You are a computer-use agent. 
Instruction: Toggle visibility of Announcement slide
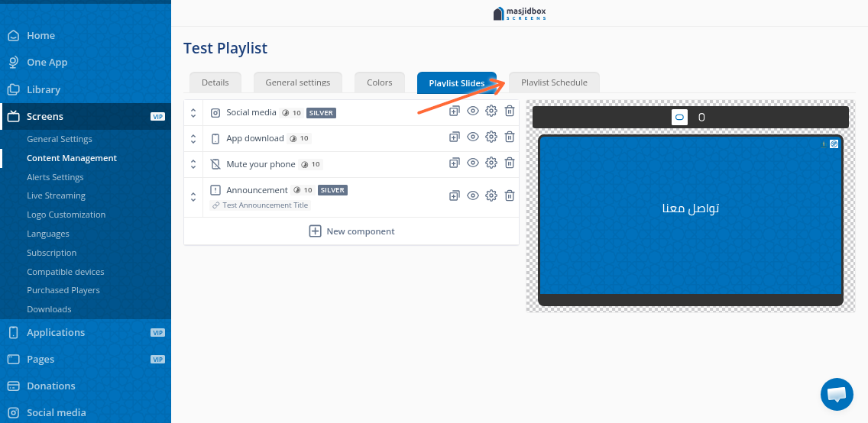coord(473,195)
